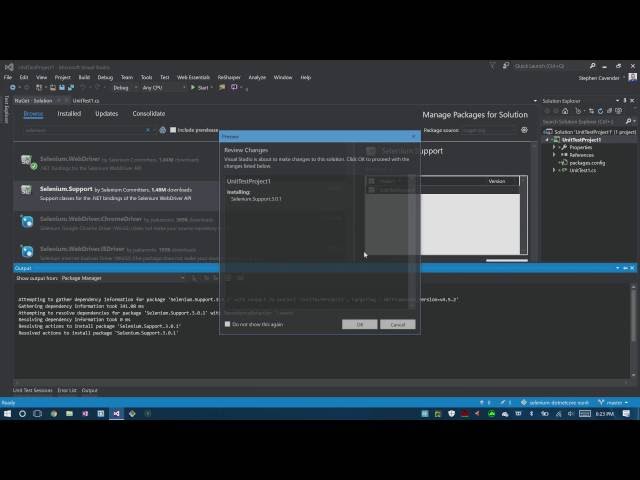Open the Build menu

(84, 77)
